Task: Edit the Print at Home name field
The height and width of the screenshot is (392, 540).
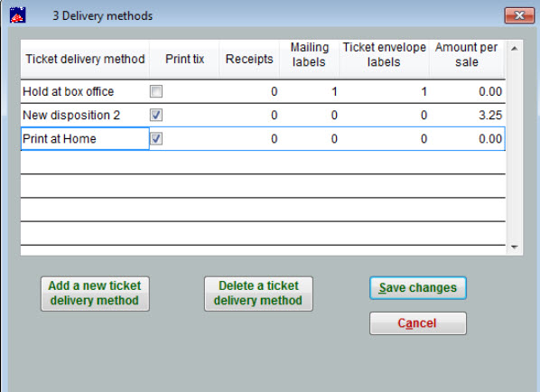Action: click(85, 138)
